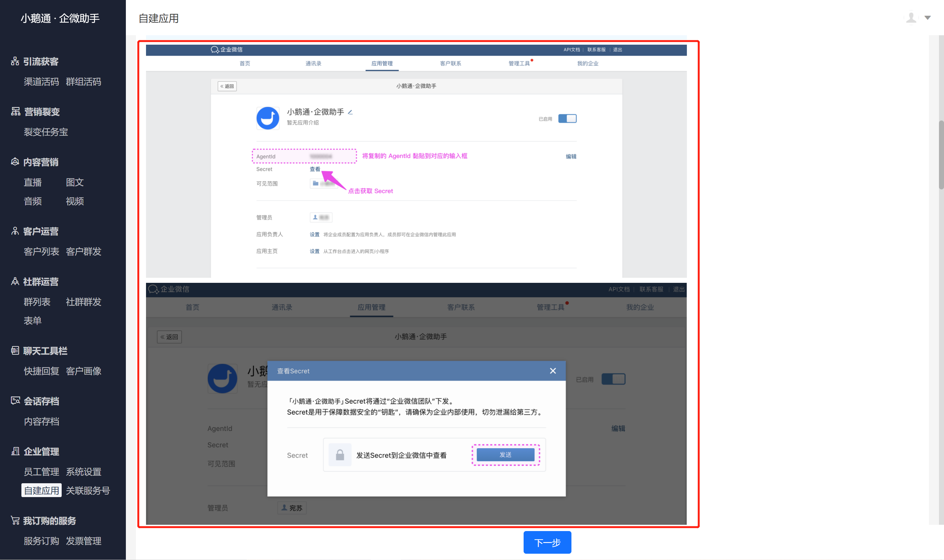Click the 客户运营 section icon

(15, 231)
